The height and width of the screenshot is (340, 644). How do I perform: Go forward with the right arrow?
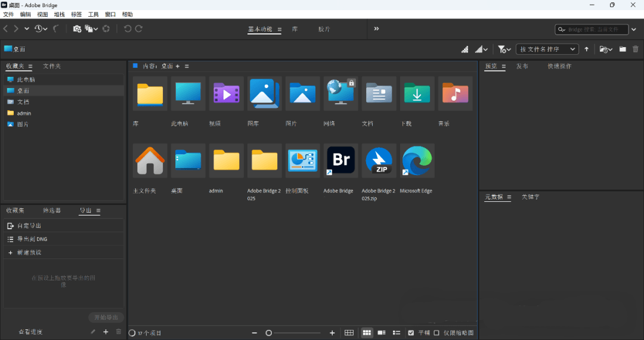[x=16, y=29]
